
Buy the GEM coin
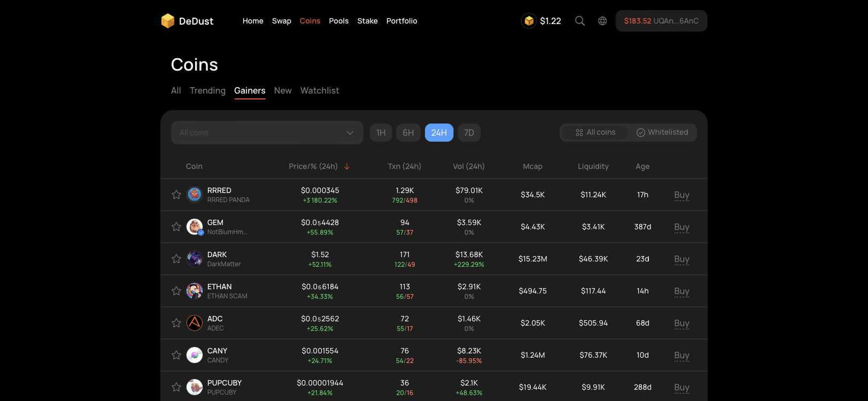[x=682, y=227]
